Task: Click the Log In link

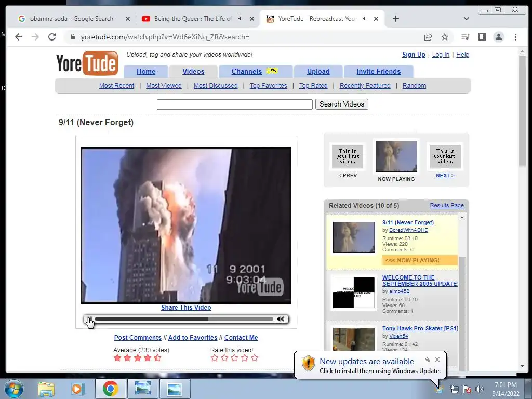Action: pyautogui.click(x=441, y=54)
